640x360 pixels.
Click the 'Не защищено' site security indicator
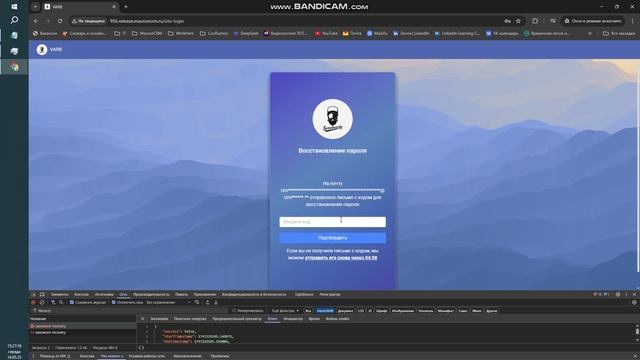click(89, 21)
